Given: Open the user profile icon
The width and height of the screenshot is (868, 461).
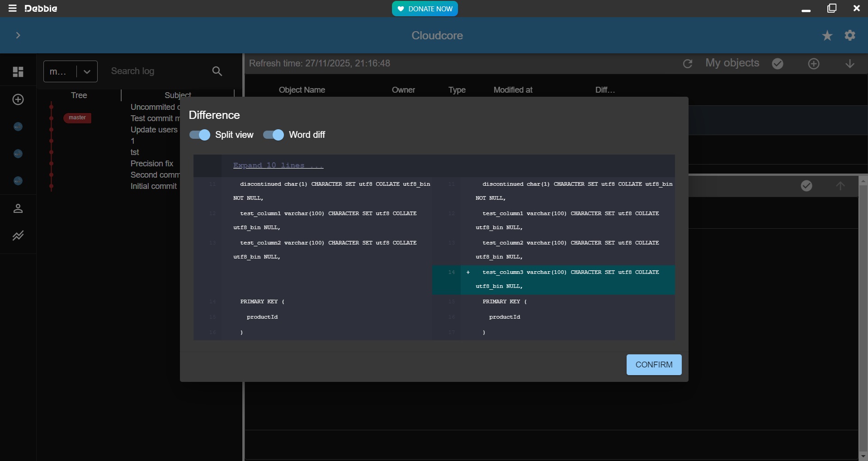Looking at the screenshot, I should [18, 208].
